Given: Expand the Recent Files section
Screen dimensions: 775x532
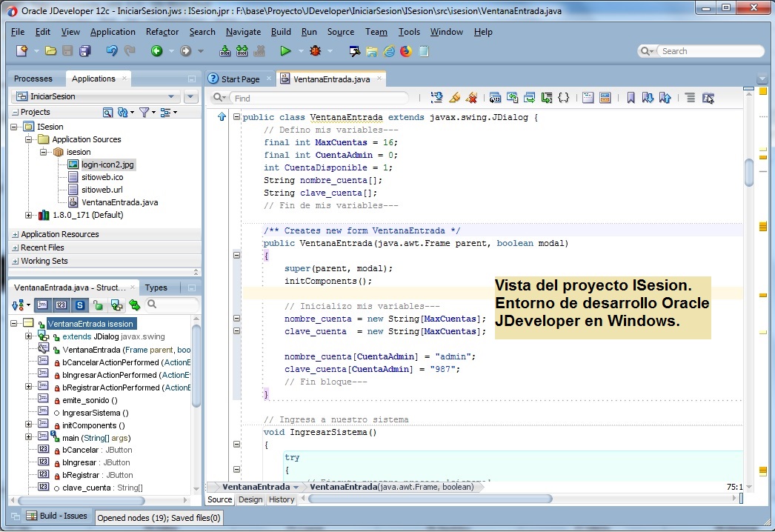Looking at the screenshot, I should point(16,247).
